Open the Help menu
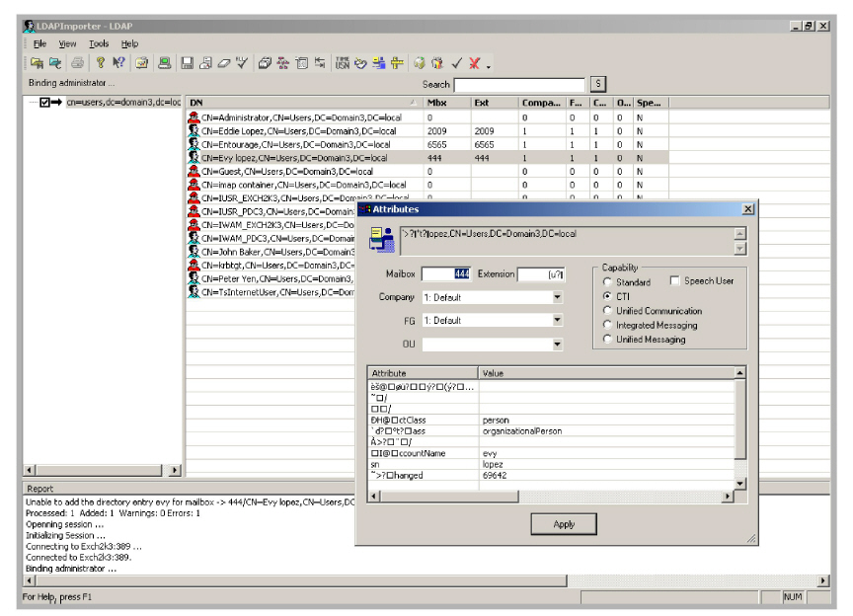Image resolution: width=853 pixels, height=616 pixels. [129, 43]
